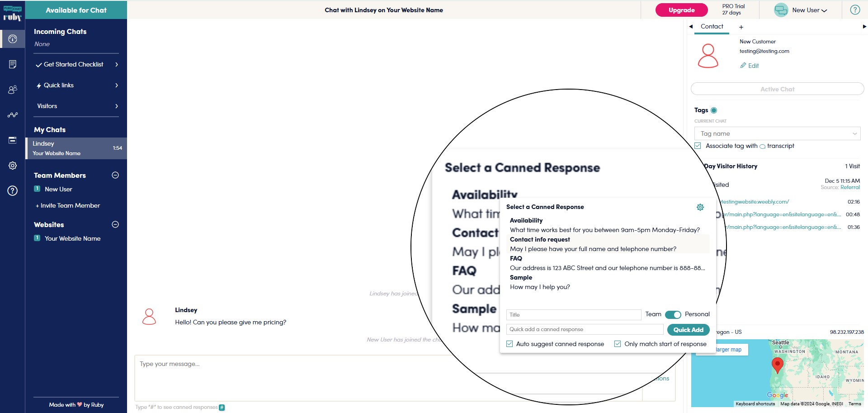Click the Active Chat button
The width and height of the screenshot is (868, 413).
point(777,89)
